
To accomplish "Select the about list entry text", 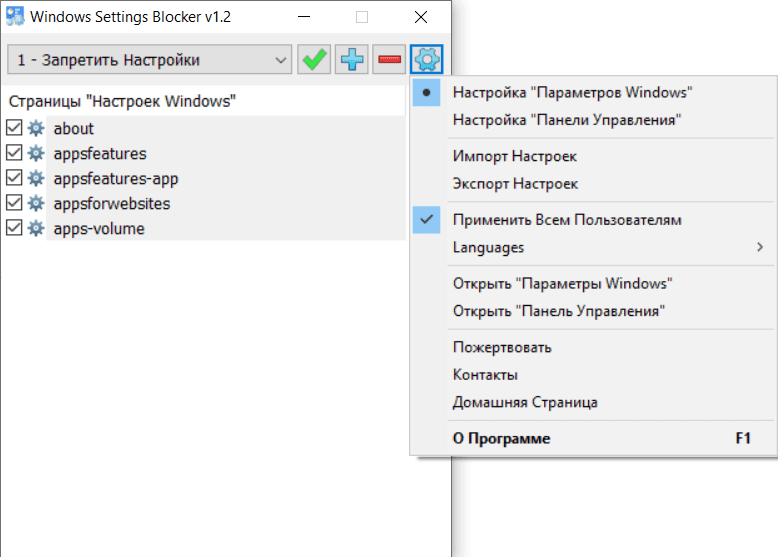I will click(73, 128).
